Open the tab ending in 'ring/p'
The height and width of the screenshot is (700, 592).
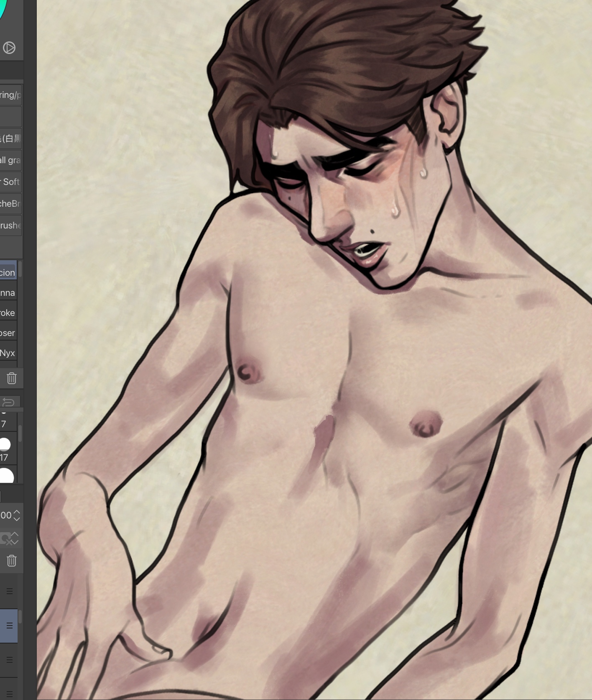coord(10,95)
